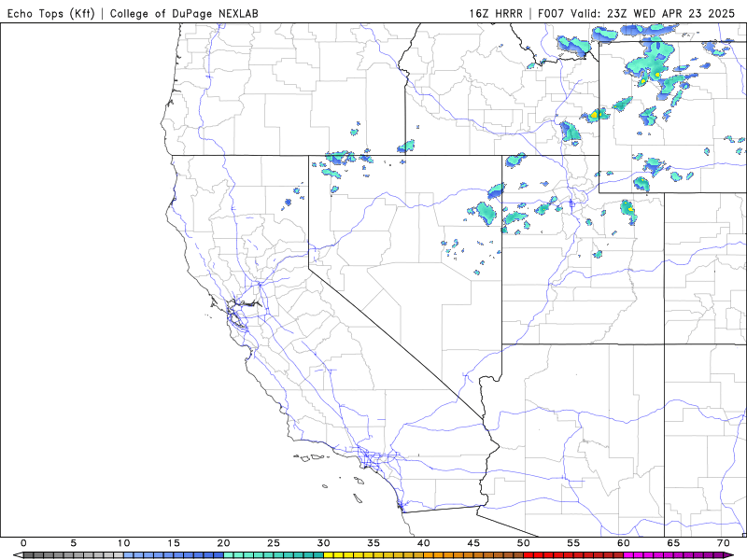Viewport: 747px width, 560px height.
Task: Click the color scale label "70"
Action: pos(724,543)
